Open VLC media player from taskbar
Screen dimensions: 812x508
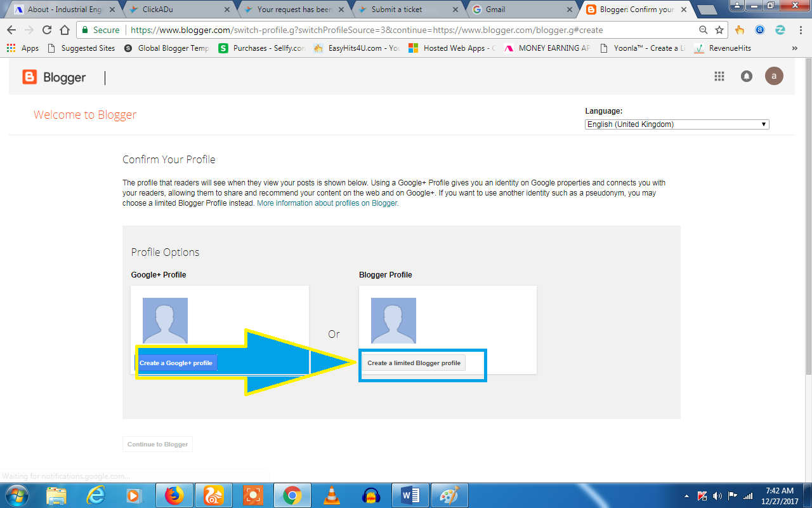[331, 495]
